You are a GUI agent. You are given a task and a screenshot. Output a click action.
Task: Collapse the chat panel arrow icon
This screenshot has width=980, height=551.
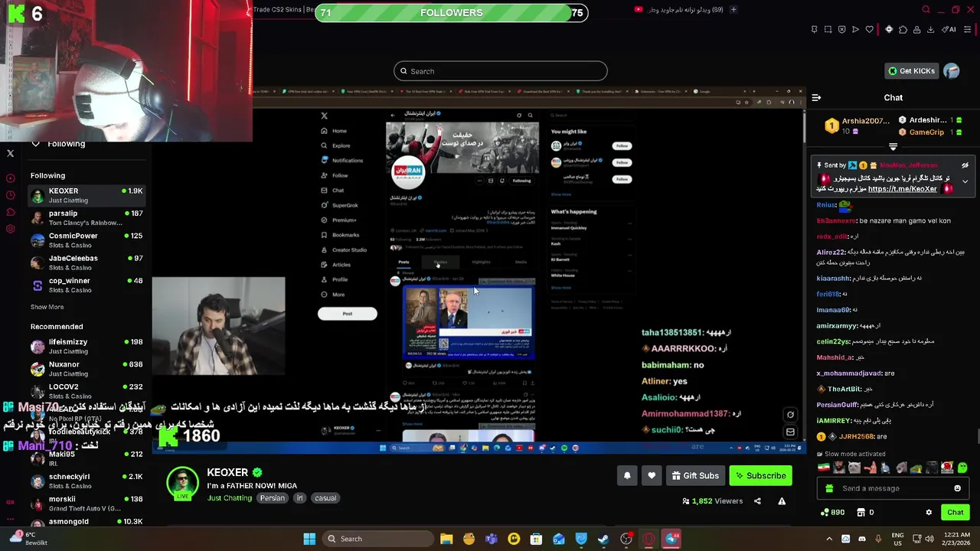tap(816, 98)
